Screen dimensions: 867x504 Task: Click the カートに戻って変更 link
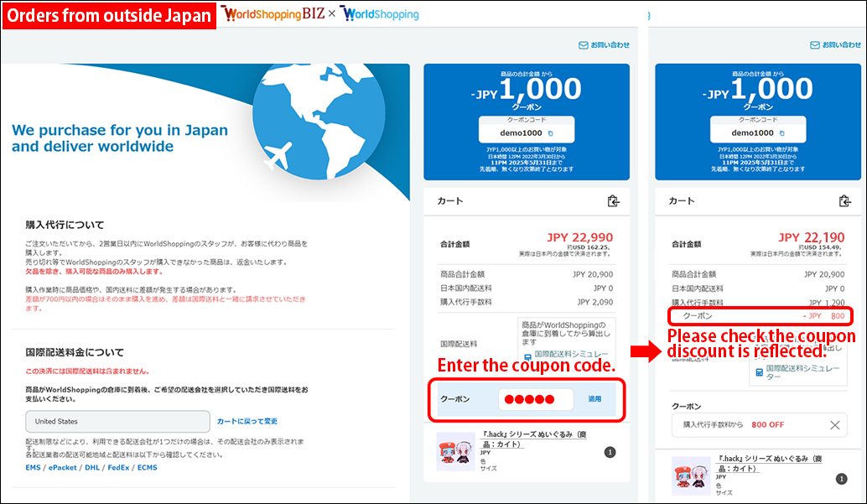click(x=247, y=421)
